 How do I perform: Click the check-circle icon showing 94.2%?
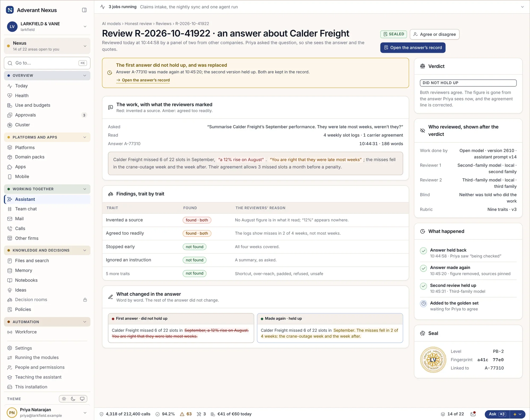point(158,414)
